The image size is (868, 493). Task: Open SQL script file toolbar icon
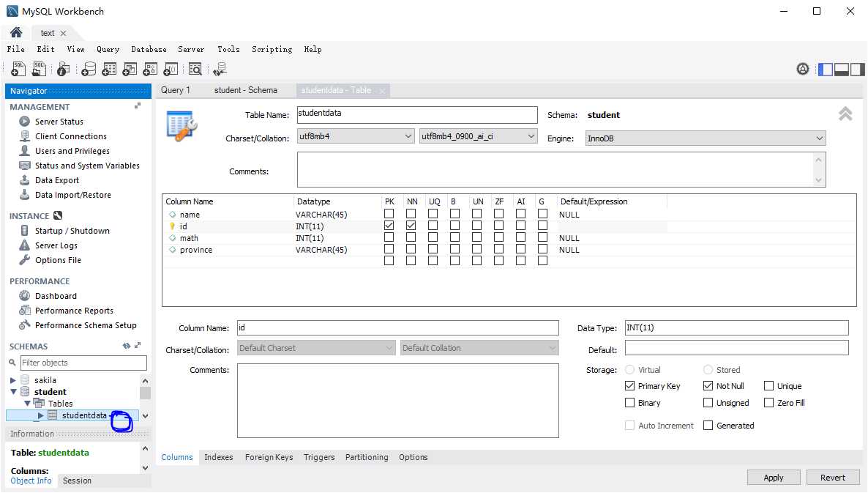[40, 69]
